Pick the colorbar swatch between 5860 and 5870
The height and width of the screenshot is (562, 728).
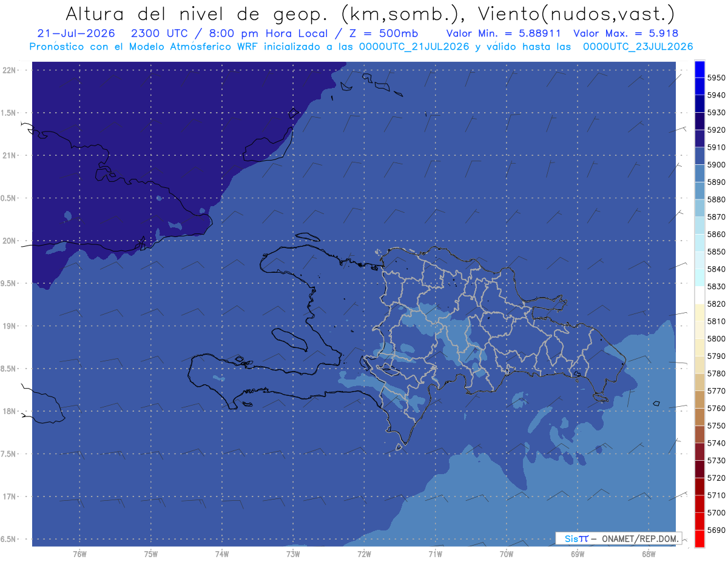[699, 226]
